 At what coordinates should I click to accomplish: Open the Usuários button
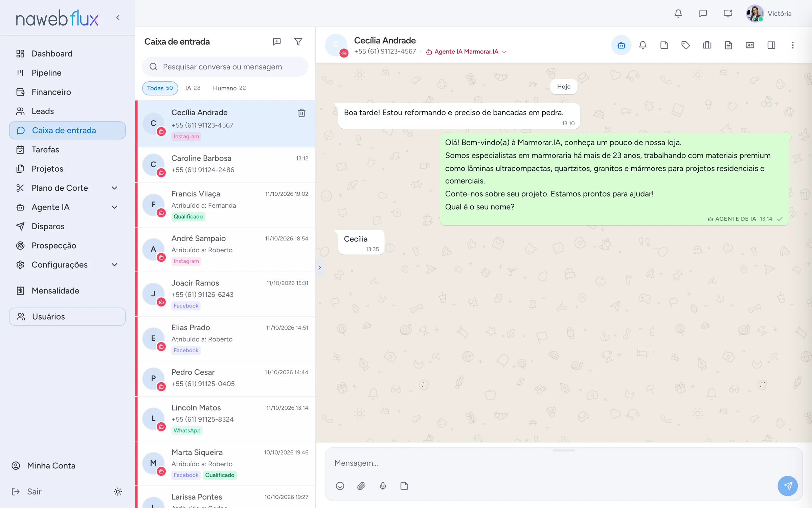click(x=67, y=317)
